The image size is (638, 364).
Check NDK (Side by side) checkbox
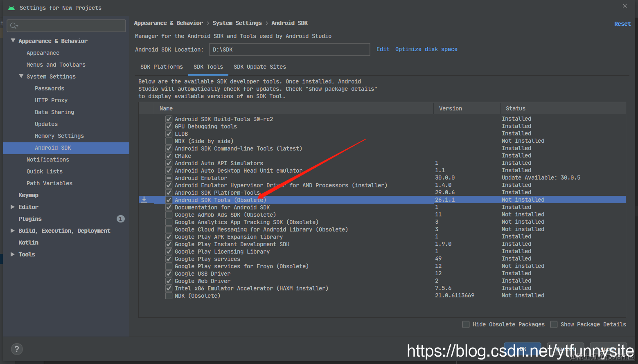click(x=169, y=141)
